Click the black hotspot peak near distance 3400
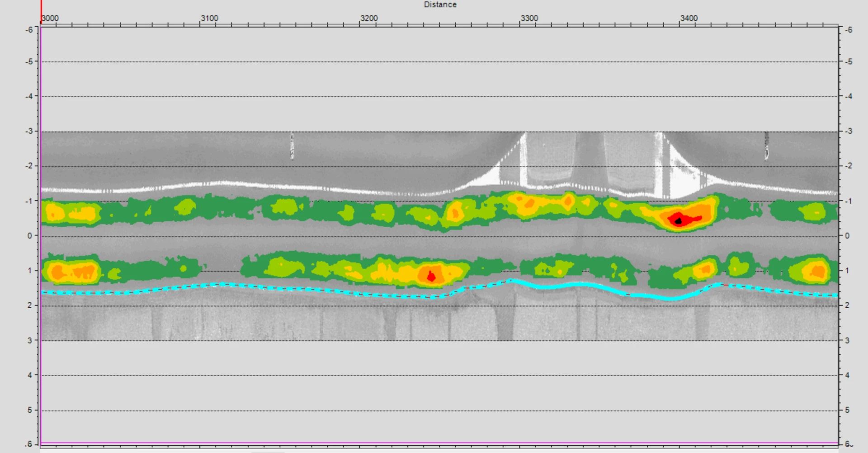868x453 pixels. coord(678,221)
